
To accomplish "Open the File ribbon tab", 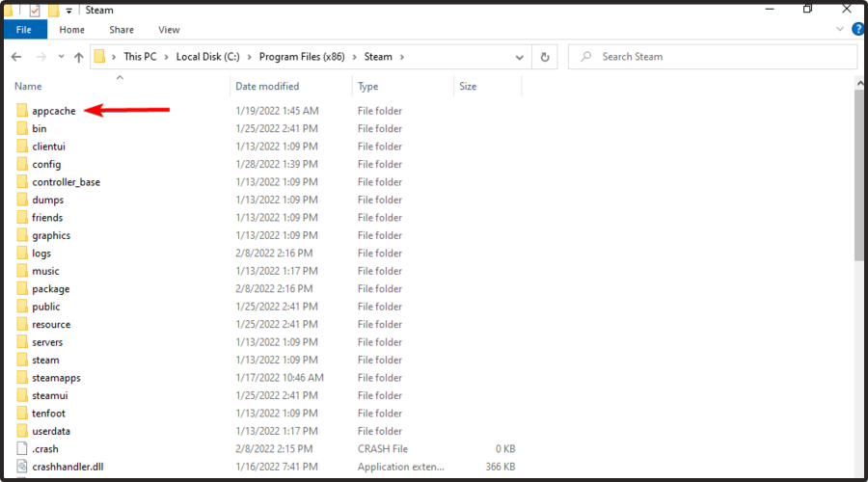I will tap(24, 30).
